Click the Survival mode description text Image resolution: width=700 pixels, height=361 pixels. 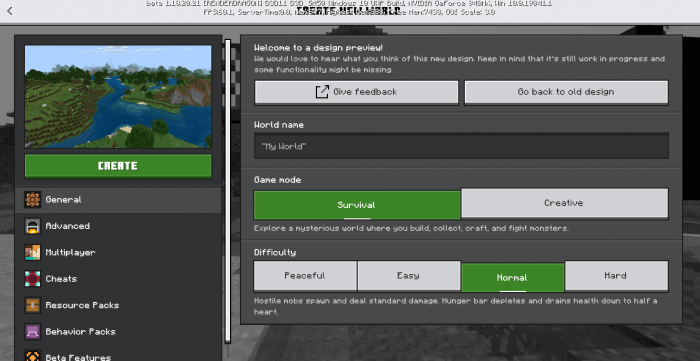[x=411, y=228]
